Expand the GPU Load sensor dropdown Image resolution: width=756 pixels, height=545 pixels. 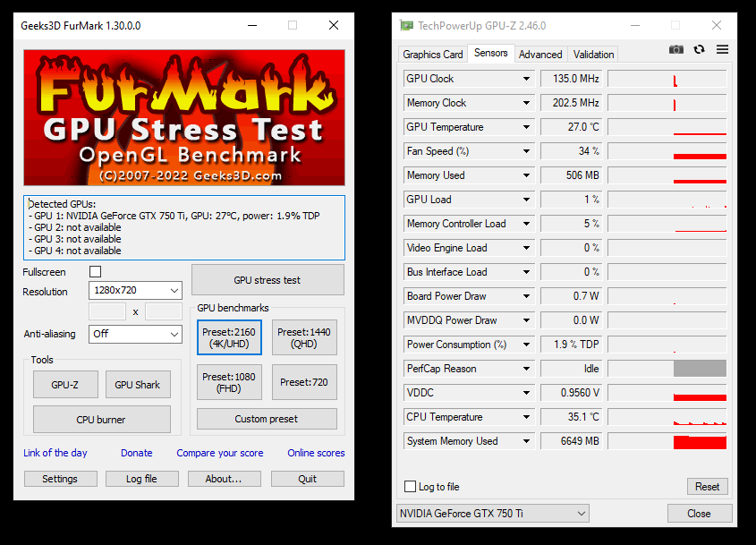[x=526, y=200]
